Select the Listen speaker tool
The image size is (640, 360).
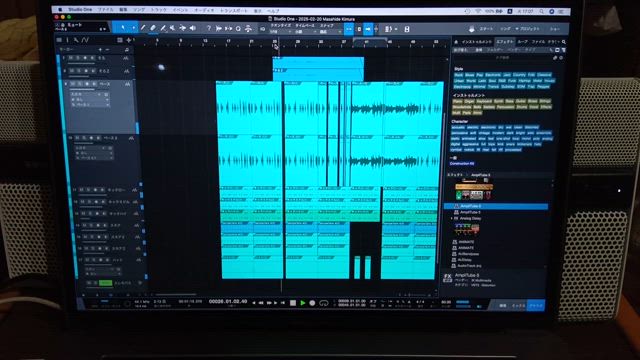tap(193, 28)
